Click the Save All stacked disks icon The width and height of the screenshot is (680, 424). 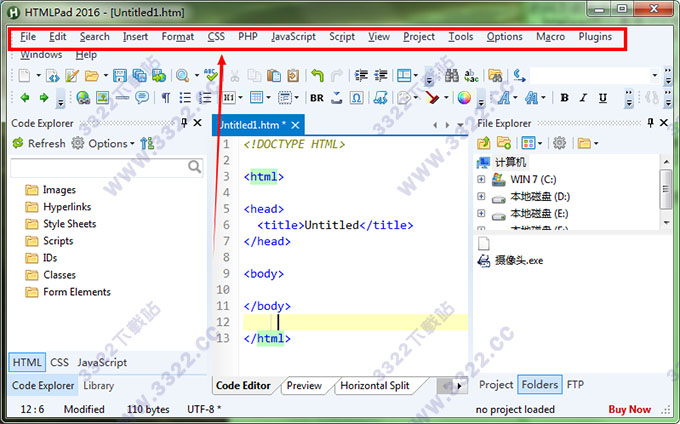139,76
